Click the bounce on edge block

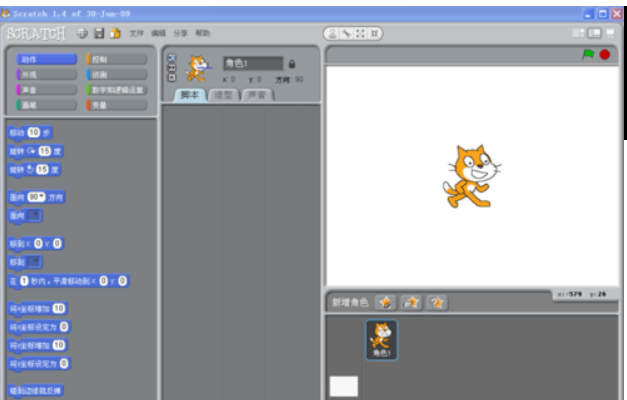[x=36, y=390]
